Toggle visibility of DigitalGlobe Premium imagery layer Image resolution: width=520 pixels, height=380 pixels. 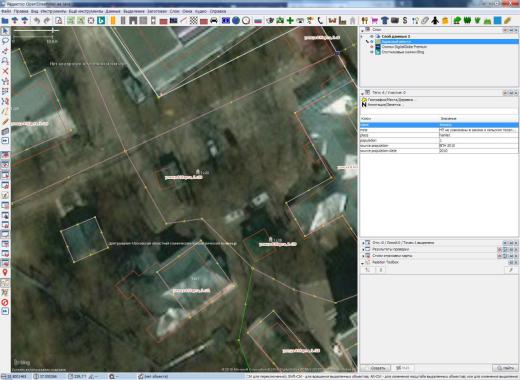point(372,47)
